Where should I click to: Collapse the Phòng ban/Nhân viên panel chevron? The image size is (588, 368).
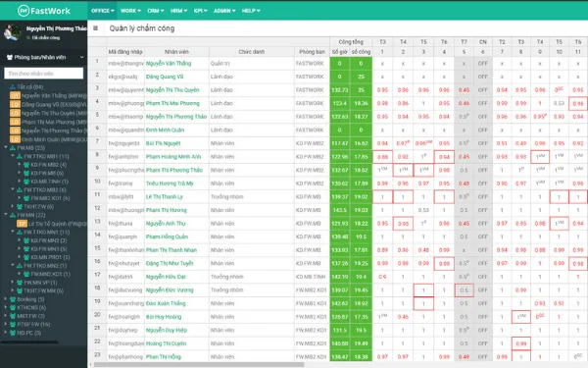pos(81,57)
